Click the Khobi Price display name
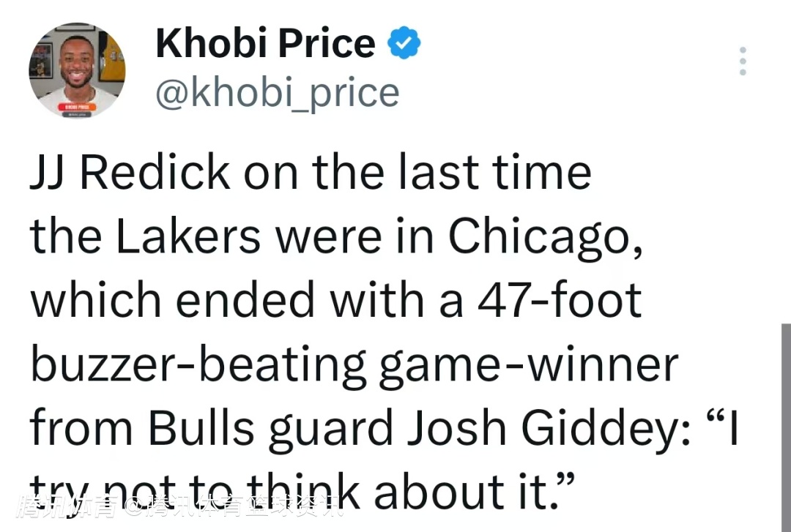This screenshot has width=791, height=532. point(265,44)
